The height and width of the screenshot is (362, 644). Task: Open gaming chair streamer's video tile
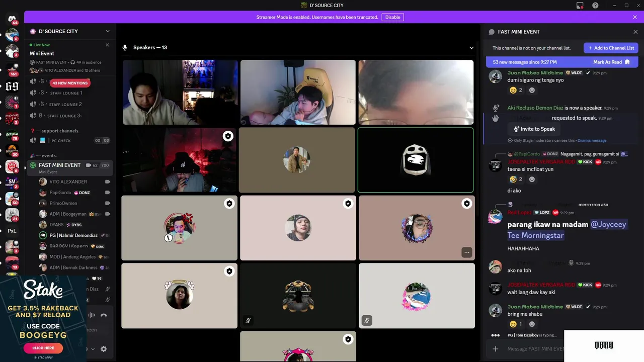click(298, 93)
